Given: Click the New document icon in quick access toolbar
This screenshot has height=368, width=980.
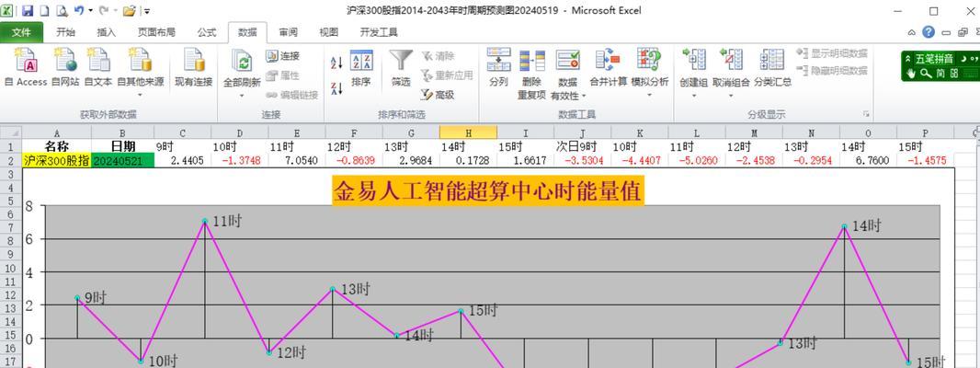Looking at the screenshot, I should pyautogui.click(x=44, y=11).
